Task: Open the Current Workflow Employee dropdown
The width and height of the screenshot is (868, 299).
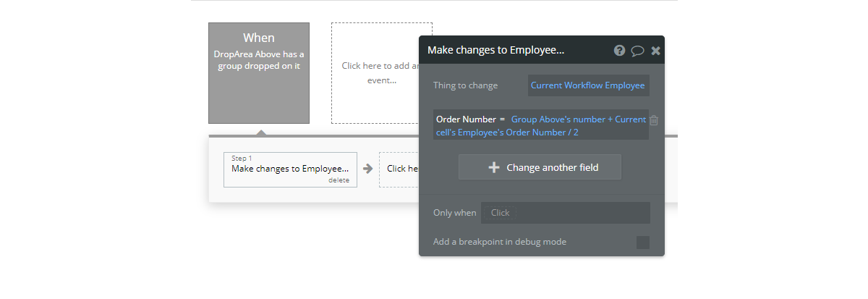Action: 587,85
